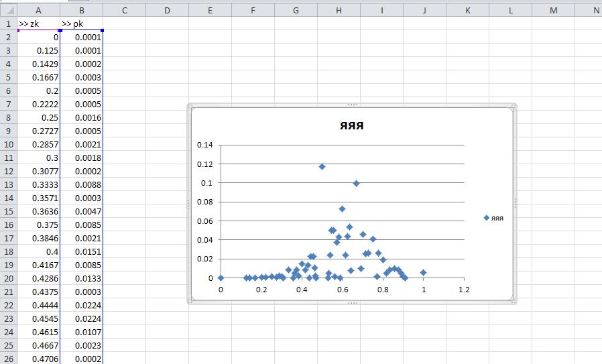Screen dimensions: 602x364
Task: Select column B header
Action: pyautogui.click(x=81, y=10)
